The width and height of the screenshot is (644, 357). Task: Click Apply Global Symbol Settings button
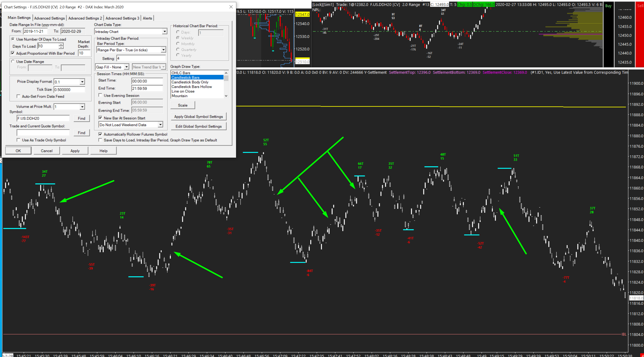(x=199, y=116)
